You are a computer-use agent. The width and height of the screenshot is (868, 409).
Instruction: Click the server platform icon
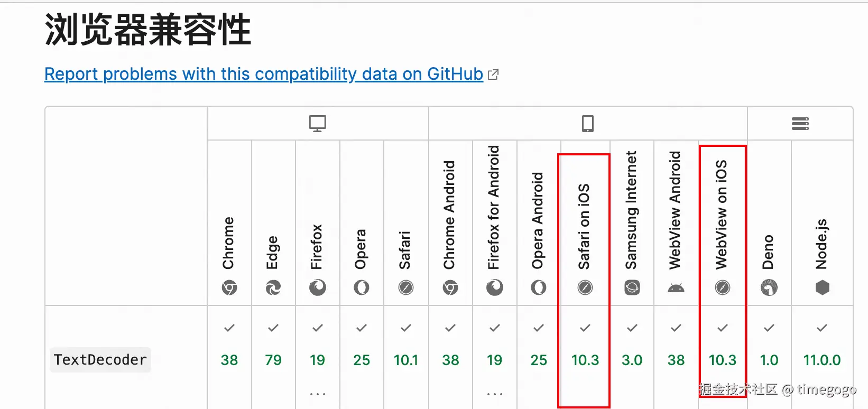coord(800,124)
